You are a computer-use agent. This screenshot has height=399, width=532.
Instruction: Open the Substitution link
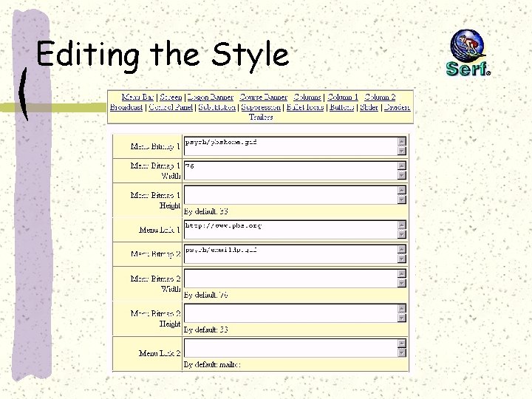216,107
